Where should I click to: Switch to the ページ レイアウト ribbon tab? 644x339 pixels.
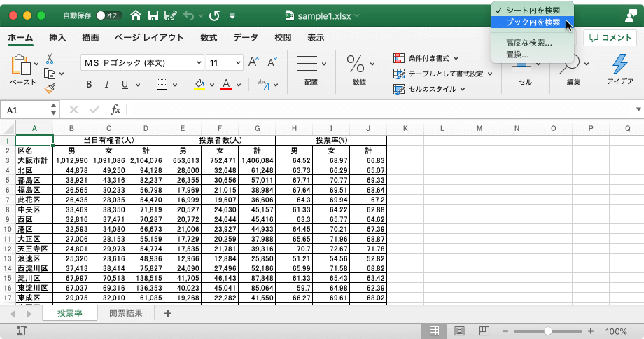(150, 37)
